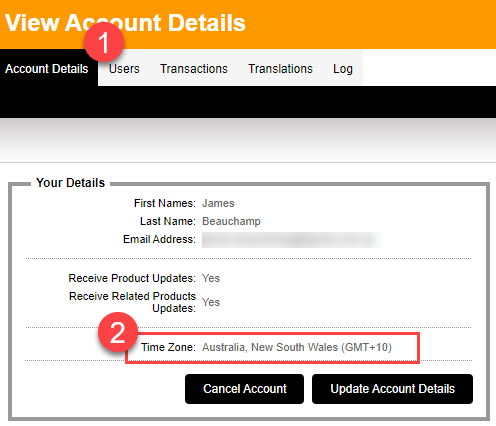
Task: Click the first name value James
Action: (218, 203)
